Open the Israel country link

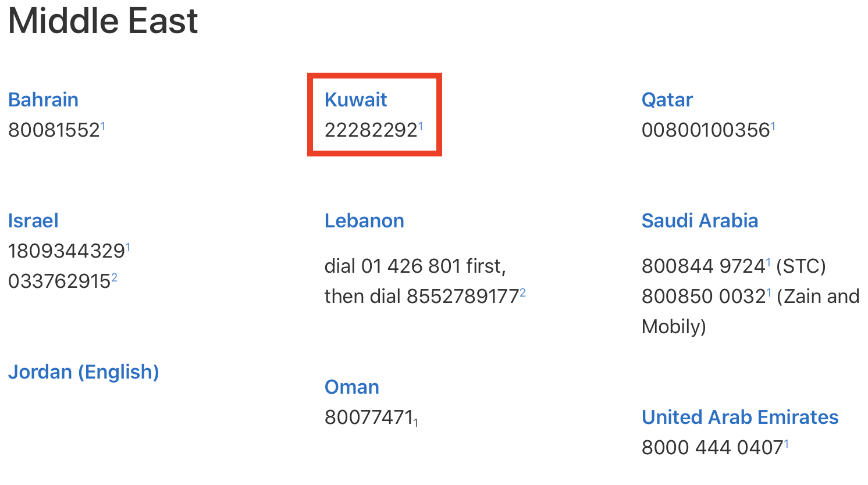33,220
